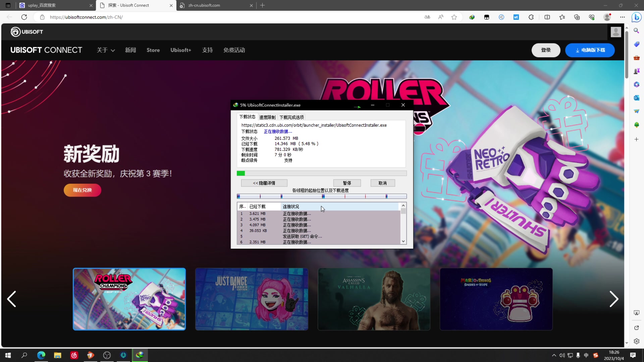Select thread row 3 with 4.097 MB
Screen dimensions: 644x362
point(319,225)
